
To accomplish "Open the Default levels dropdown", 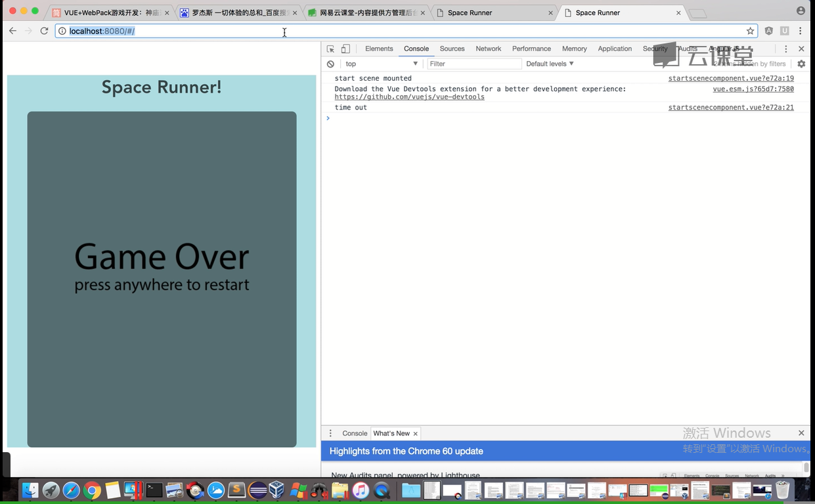I will [550, 64].
